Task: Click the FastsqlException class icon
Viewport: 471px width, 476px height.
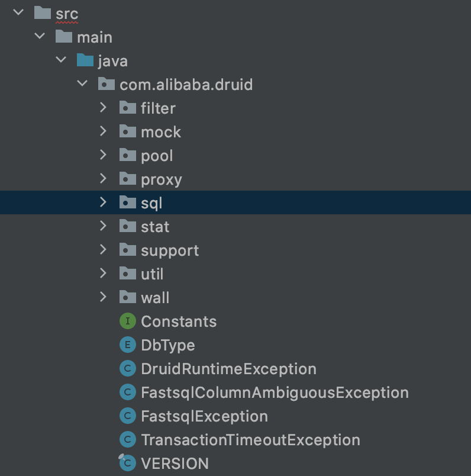Action: 127,416
